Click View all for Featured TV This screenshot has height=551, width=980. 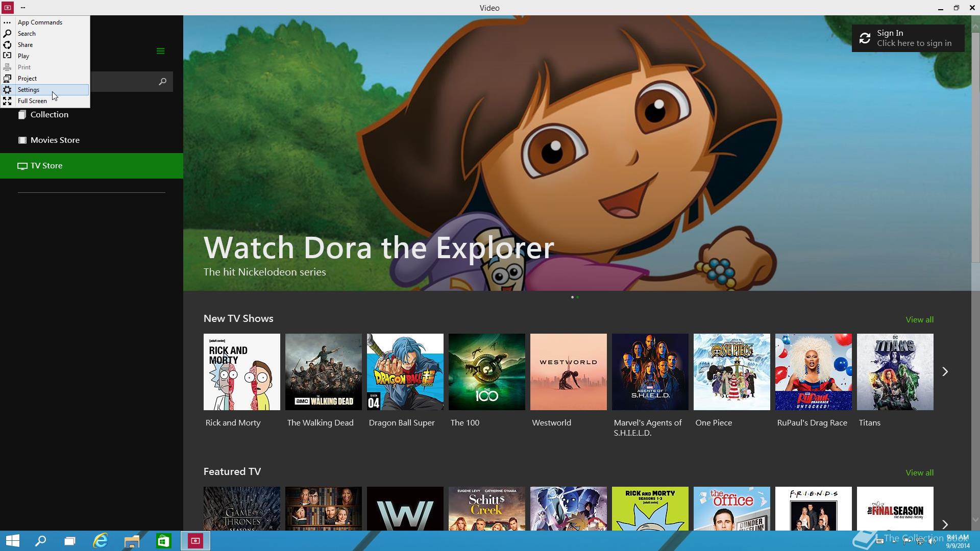point(919,473)
